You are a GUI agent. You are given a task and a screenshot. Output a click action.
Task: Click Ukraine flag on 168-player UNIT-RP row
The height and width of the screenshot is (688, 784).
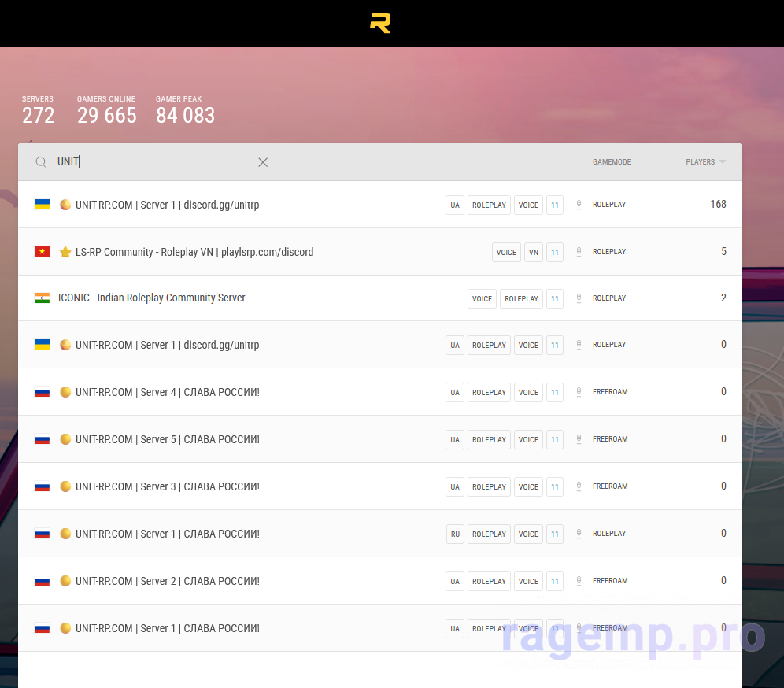[42, 205]
